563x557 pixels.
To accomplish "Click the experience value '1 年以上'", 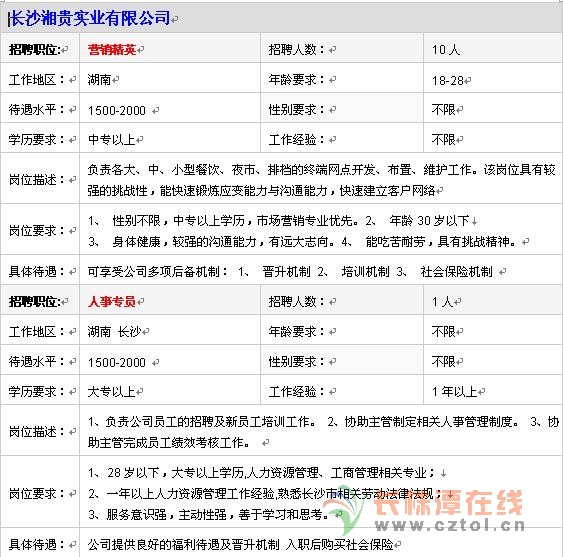I will 455,392.
